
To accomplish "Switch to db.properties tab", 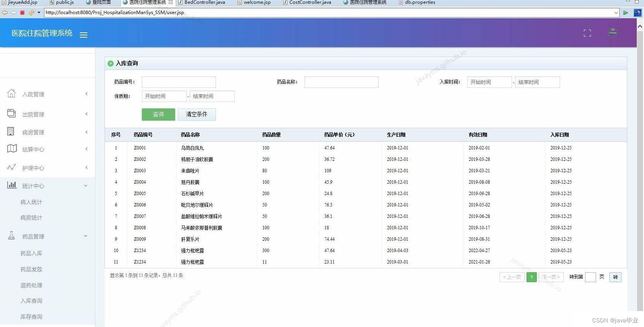I will coord(417,2).
